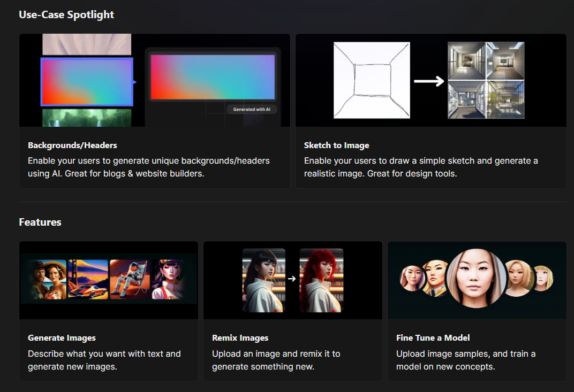574x392 pixels.
Task: Click the red-haired remixed woman image
Action: tap(321, 280)
